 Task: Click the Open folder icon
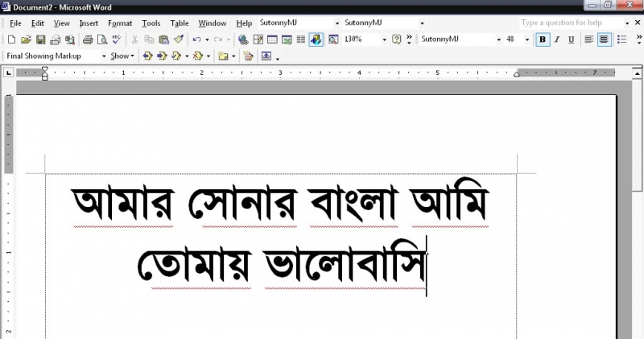(26, 39)
